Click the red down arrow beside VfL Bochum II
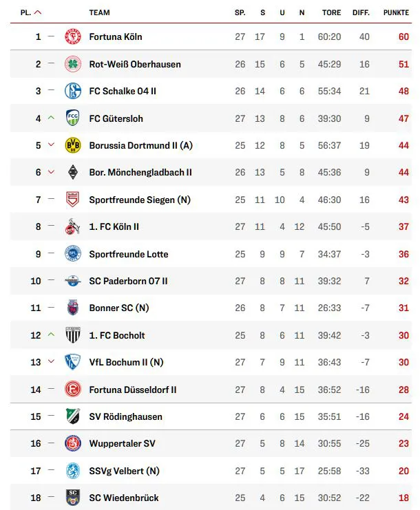The image size is (420, 510). [51, 362]
